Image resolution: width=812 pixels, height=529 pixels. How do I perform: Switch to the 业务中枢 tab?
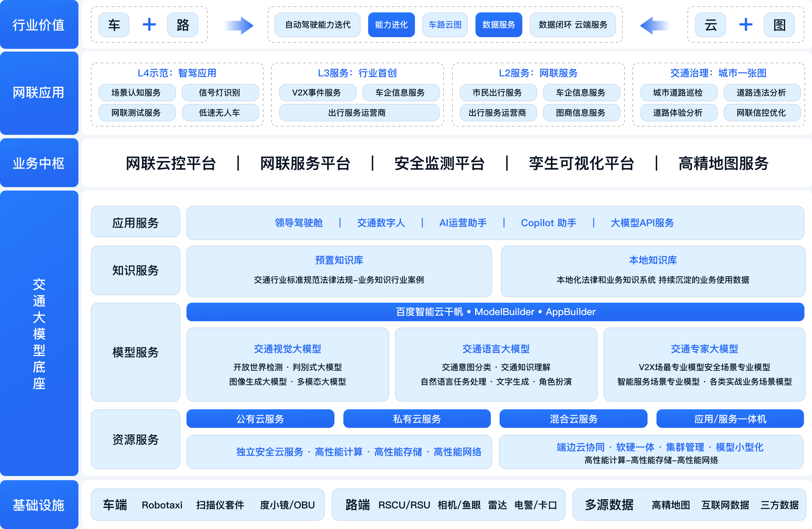tap(39, 163)
